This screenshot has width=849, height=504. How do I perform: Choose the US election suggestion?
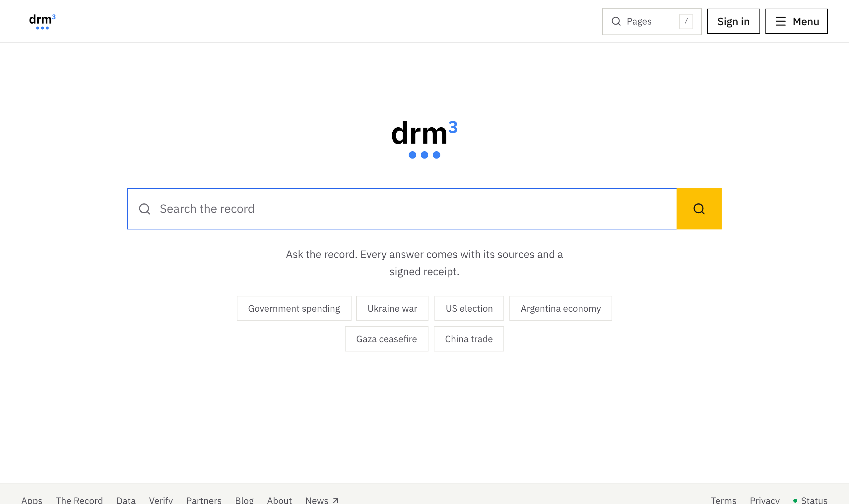469,308
